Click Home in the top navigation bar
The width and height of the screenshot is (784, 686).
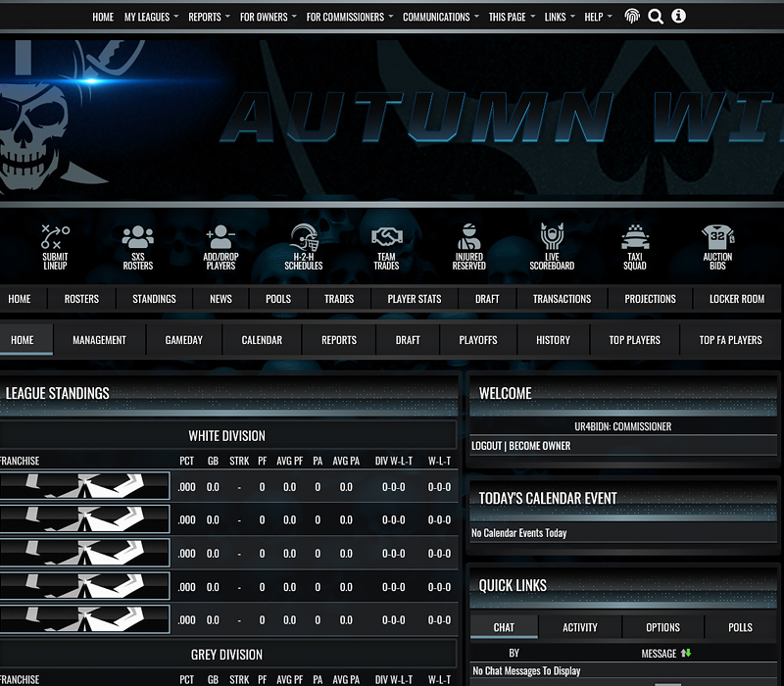[x=103, y=17]
